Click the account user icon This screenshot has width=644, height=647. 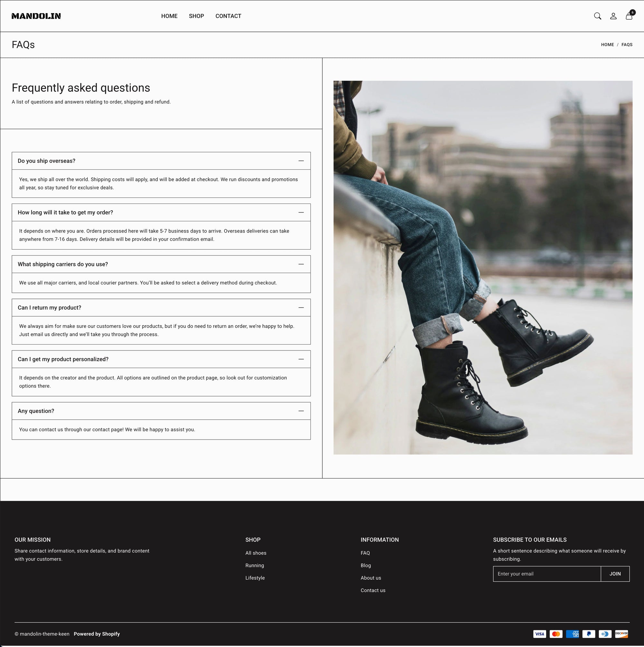613,16
